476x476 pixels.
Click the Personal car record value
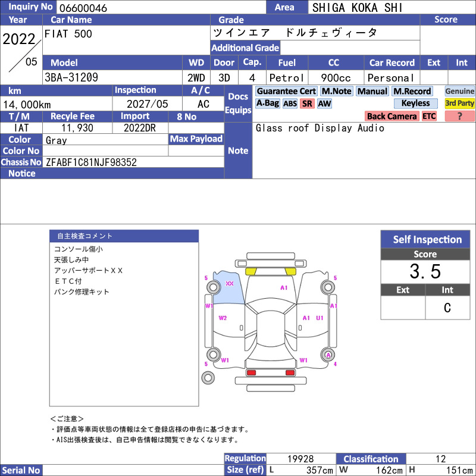391,78
